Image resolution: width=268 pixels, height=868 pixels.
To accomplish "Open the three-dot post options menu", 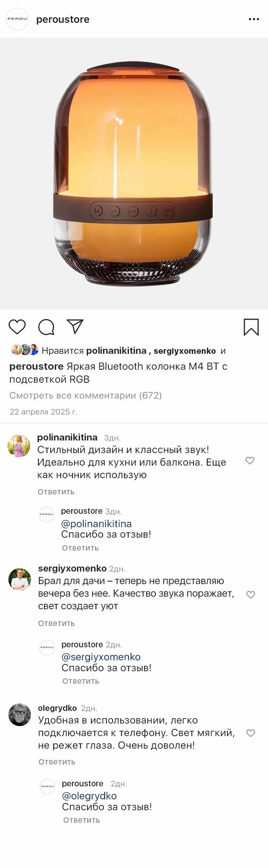I will [254, 19].
